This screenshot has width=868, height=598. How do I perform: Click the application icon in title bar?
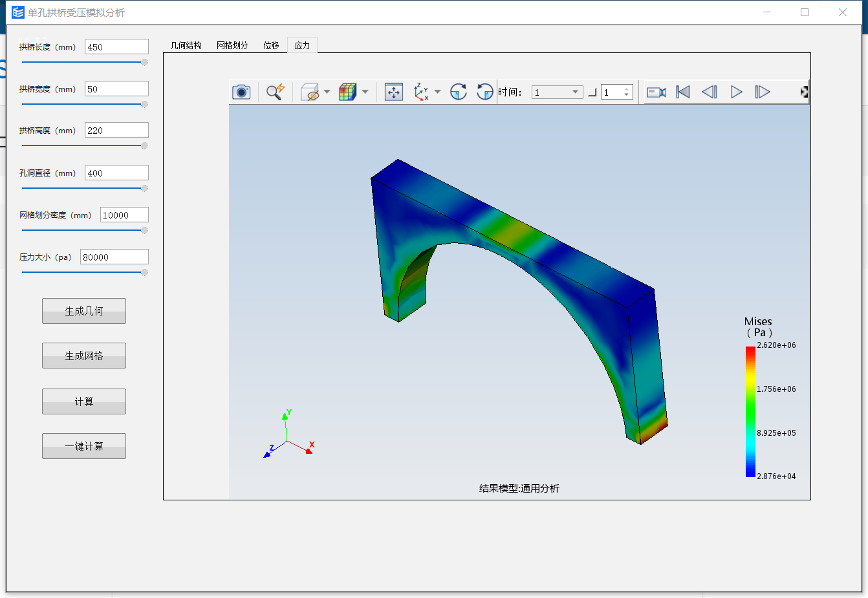(17, 12)
